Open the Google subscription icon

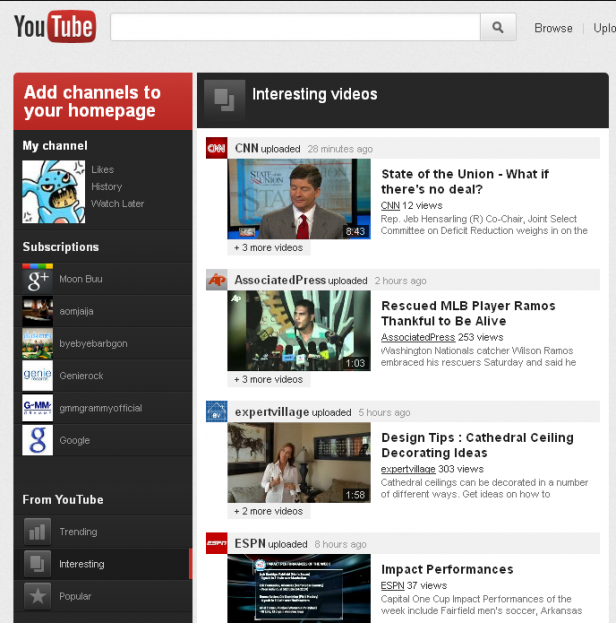[38, 440]
